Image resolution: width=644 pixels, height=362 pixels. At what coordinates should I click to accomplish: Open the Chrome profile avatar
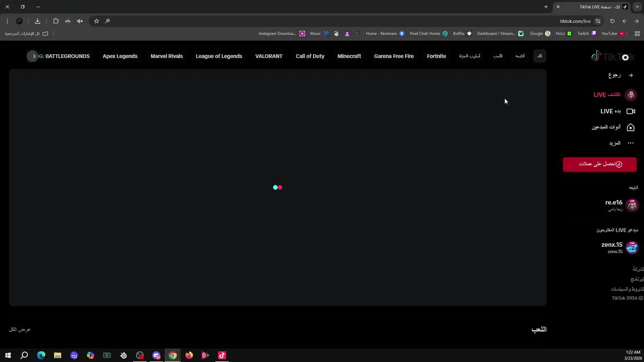(x=20, y=21)
